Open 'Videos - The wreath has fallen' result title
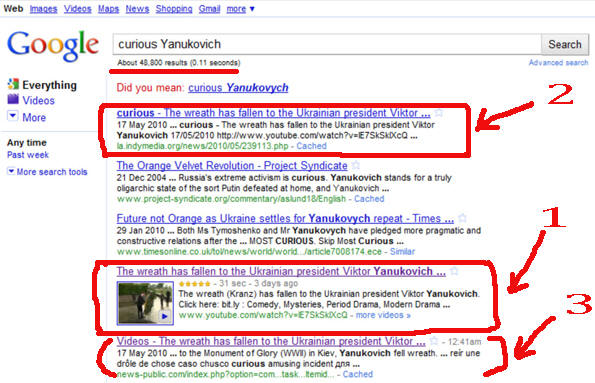The width and height of the screenshot is (595, 383). click(271, 341)
